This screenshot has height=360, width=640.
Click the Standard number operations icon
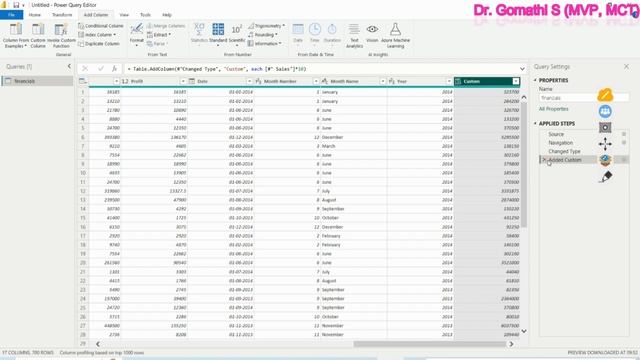pos(218,29)
